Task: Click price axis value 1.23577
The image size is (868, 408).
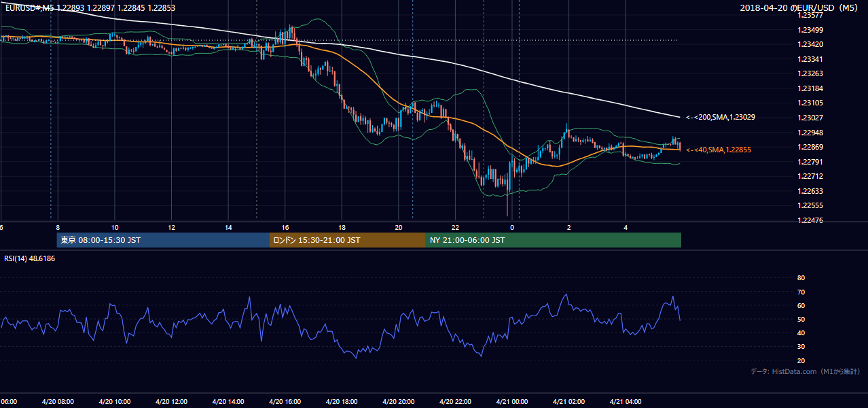Action: pos(811,15)
